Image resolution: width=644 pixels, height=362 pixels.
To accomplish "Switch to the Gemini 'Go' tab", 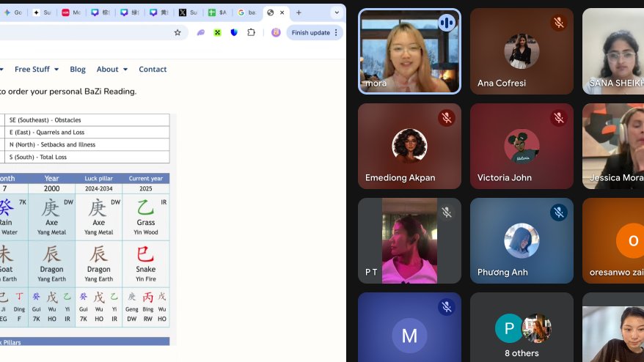I will pyautogui.click(x=12, y=12).
